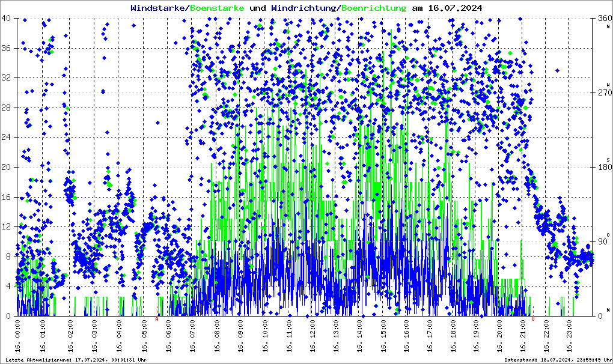Click the 16. 08:00 time axis label
613x364 pixels.
[216, 336]
